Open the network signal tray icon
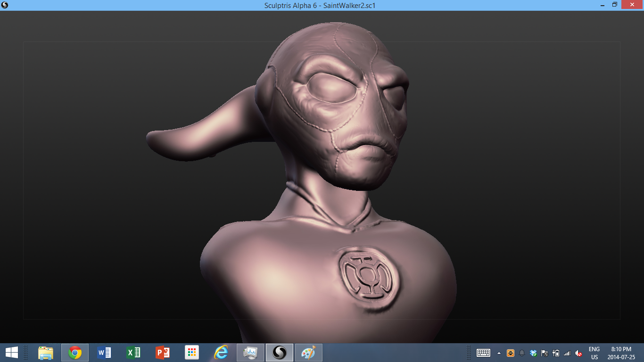 click(567, 353)
